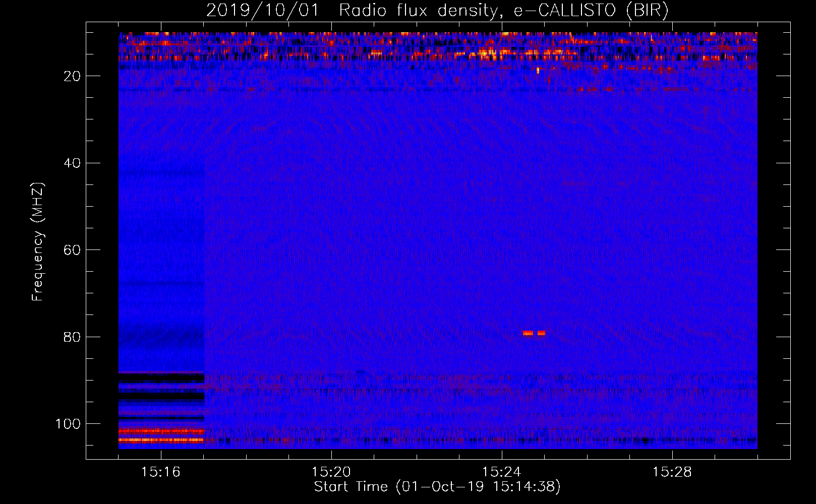Click the '40' frequency tick label
Viewport: 816px width, 504px height.
[x=73, y=163]
